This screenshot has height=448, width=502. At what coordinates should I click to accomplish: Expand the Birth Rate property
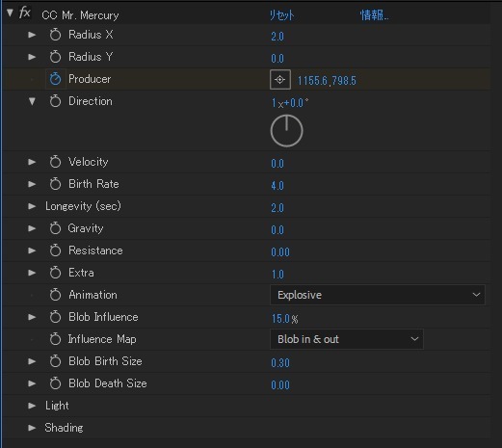tap(32, 184)
